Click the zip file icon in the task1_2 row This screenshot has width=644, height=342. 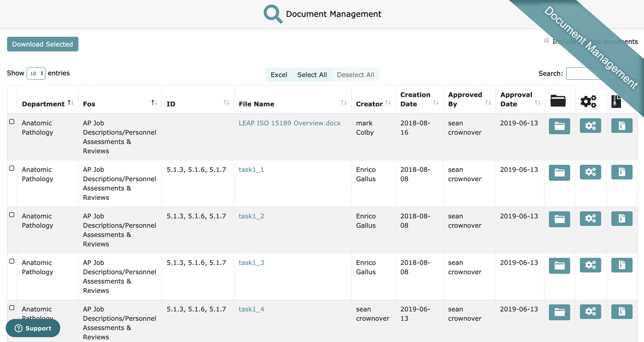pyautogui.click(x=621, y=219)
